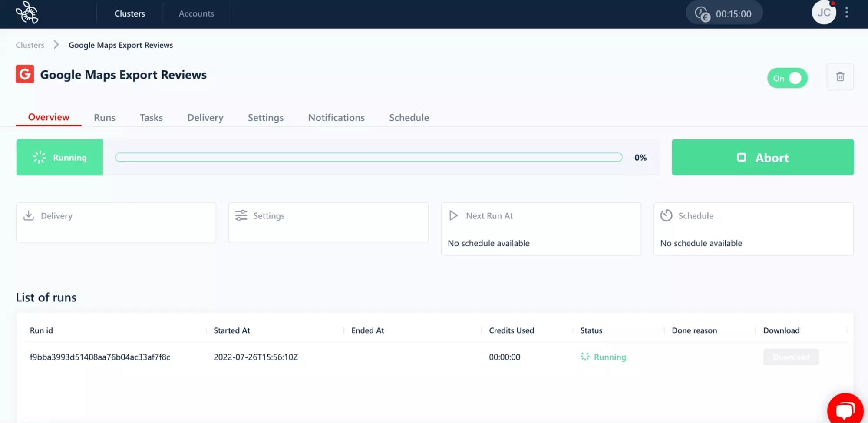Open the Settings tab
Viewport: 868px width, 423px height.
tap(265, 118)
